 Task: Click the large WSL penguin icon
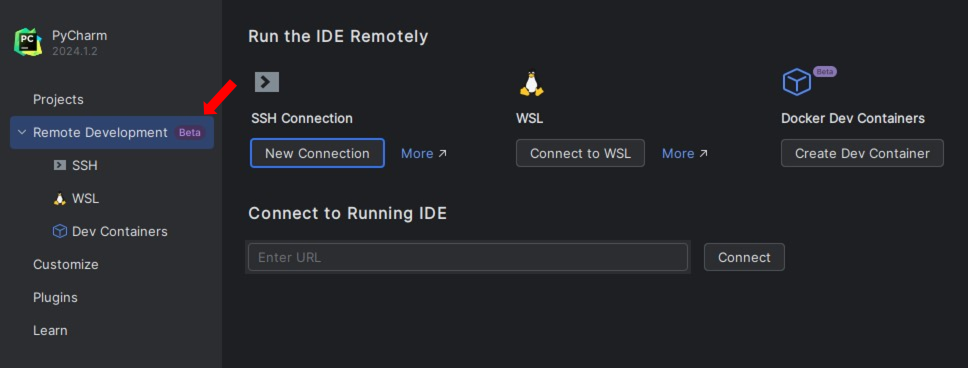pyautogui.click(x=532, y=84)
